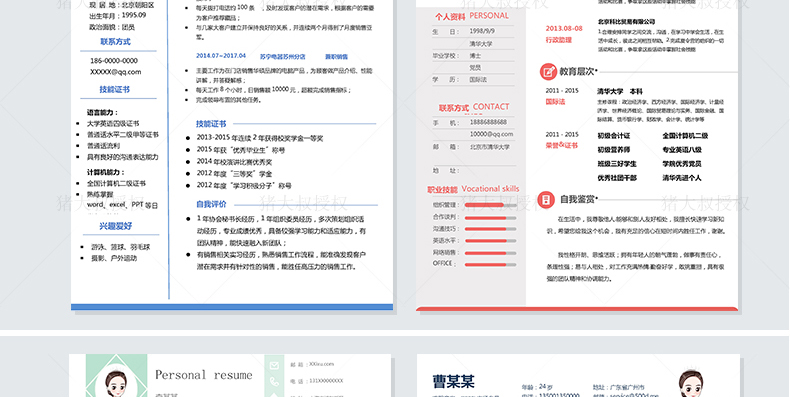Screen dimensions: 790x397
Task: Click the 摄影、户外运动 hobbies line
Action: (x=114, y=258)
